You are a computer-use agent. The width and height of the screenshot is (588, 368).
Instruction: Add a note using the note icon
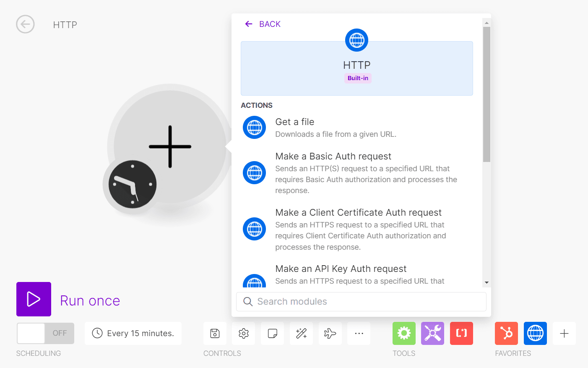pos(272,333)
